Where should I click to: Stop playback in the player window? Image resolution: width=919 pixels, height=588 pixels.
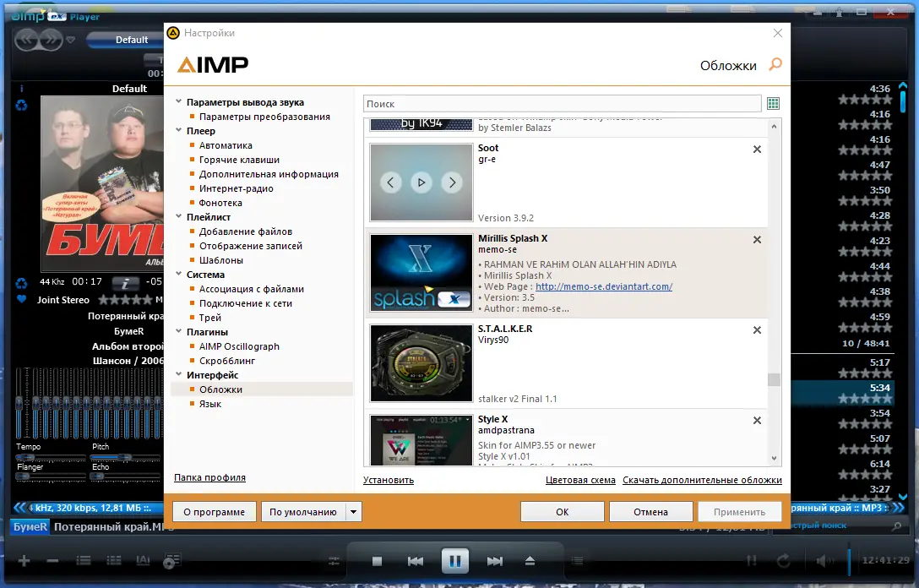pyautogui.click(x=377, y=561)
